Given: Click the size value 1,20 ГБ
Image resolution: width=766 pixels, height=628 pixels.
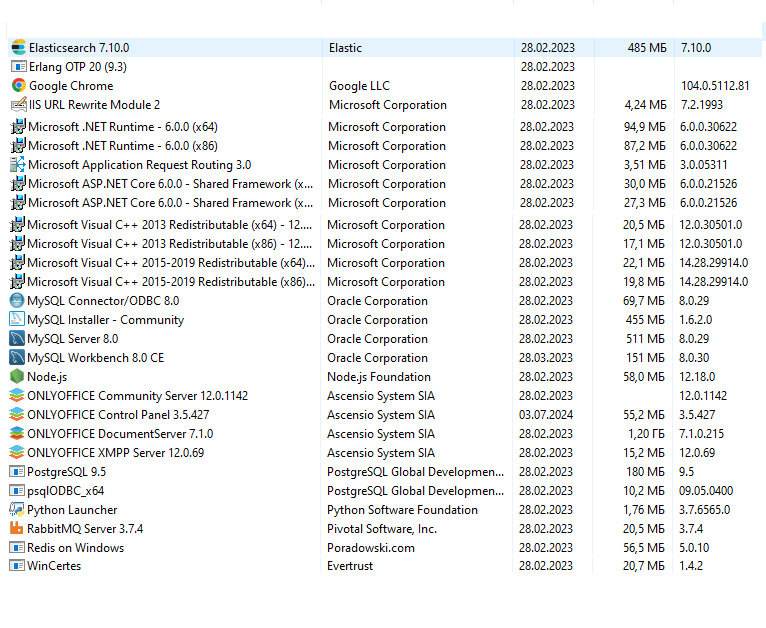Looking at the screenshot, I should click(x=646, y=434).
